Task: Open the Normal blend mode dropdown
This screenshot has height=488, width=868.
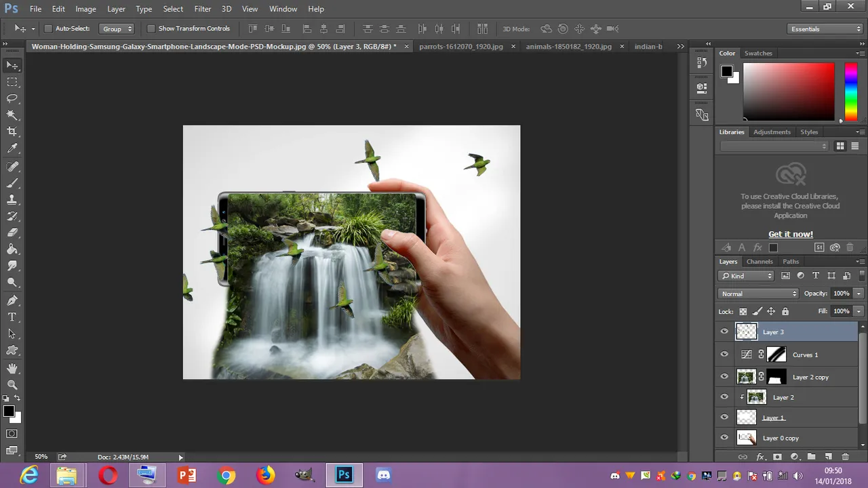Action: tap(758, 293)
